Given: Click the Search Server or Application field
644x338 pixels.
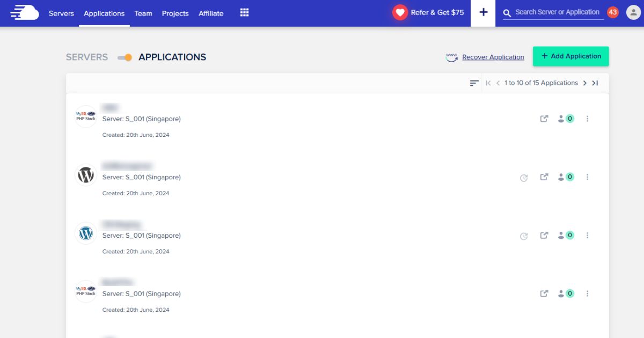Looking at the screenshot, I should pos(557,12).
